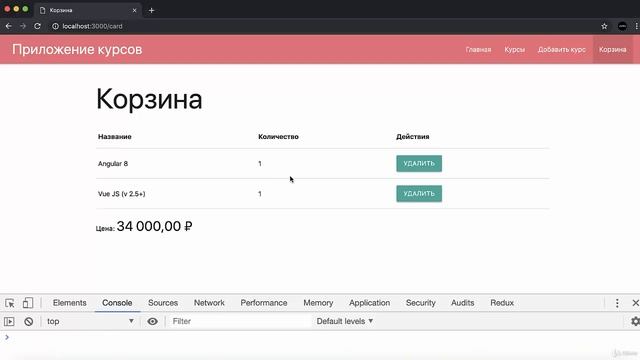Viewport: 640px width, 360px height.
Task: Click the Корзина navigation link
Action: pos(613,49)
